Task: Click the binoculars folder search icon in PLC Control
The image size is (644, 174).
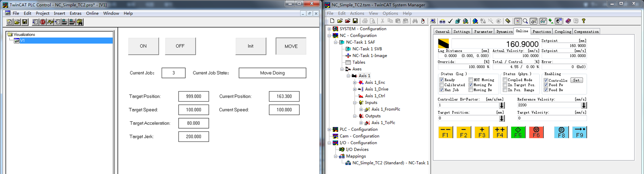Action: coord(80,22)
